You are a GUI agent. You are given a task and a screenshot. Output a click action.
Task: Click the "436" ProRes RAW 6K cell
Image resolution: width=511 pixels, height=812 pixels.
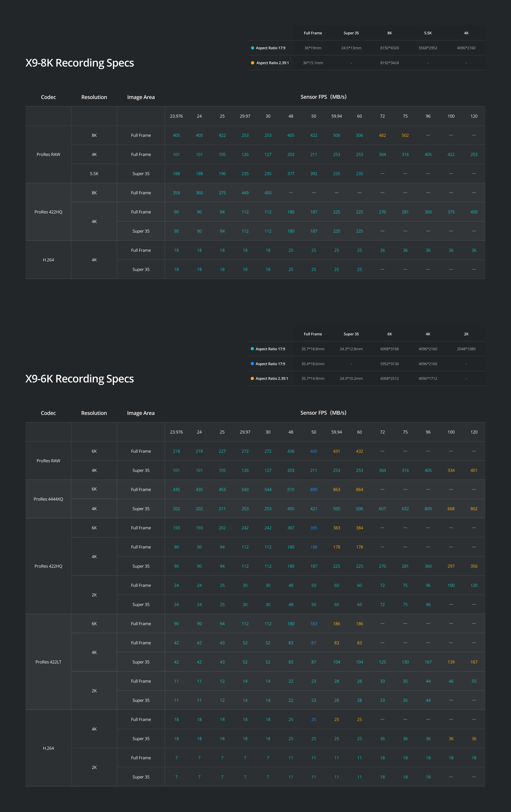tap(291, 451)
